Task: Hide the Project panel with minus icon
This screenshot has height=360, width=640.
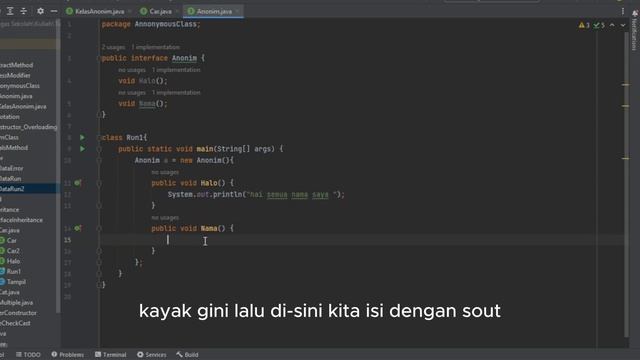Action: (54, 11)
